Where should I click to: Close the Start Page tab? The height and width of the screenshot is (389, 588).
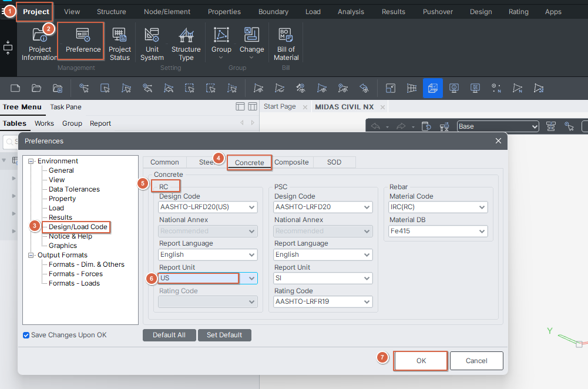(x=305, y=108)
